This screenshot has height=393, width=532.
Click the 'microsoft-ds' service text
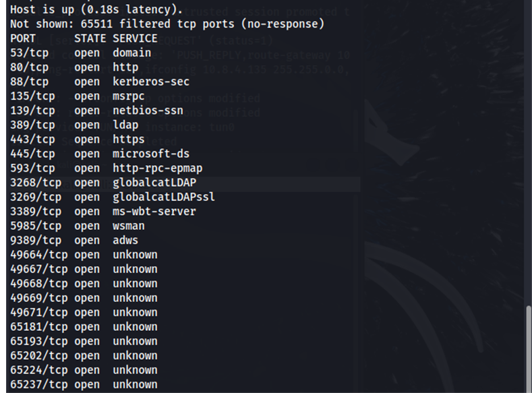(150, 154)
